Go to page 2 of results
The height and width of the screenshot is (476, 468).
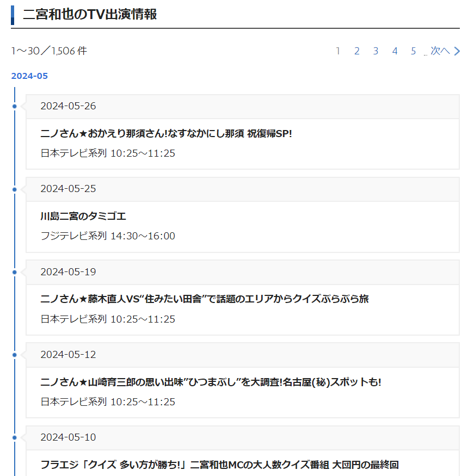[x=357, y=51]
